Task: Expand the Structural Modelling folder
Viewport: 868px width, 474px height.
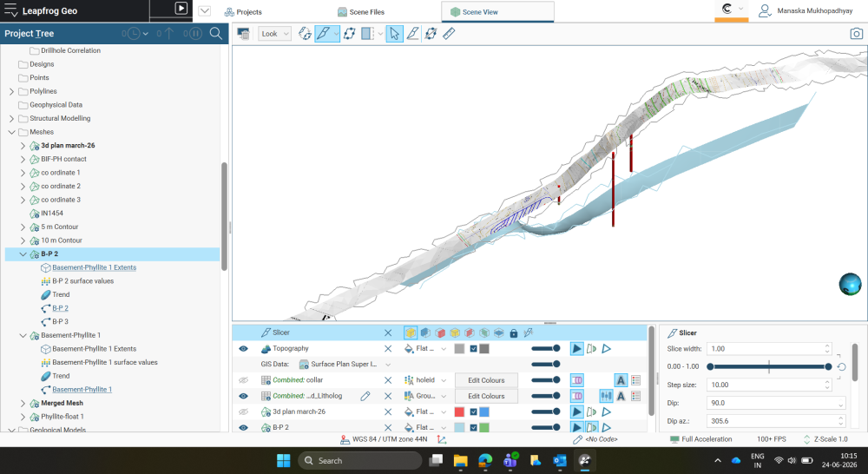Action: (x=11, y=118)
